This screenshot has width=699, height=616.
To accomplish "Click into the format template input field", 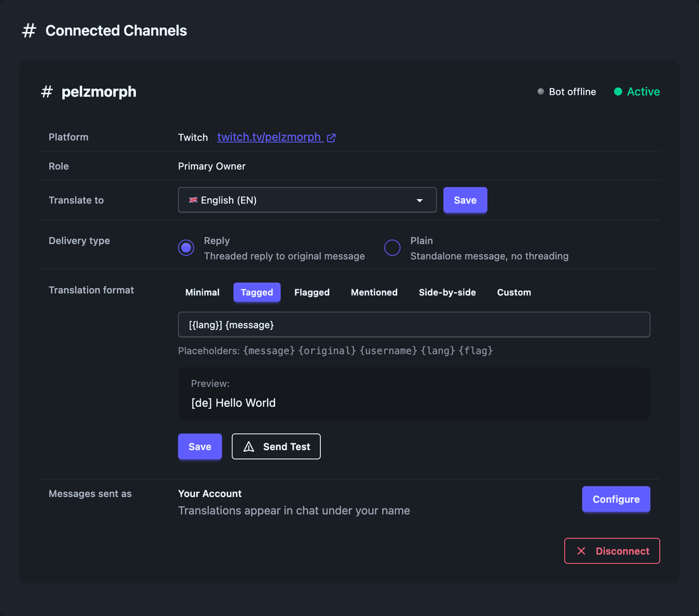I will 414,325.
